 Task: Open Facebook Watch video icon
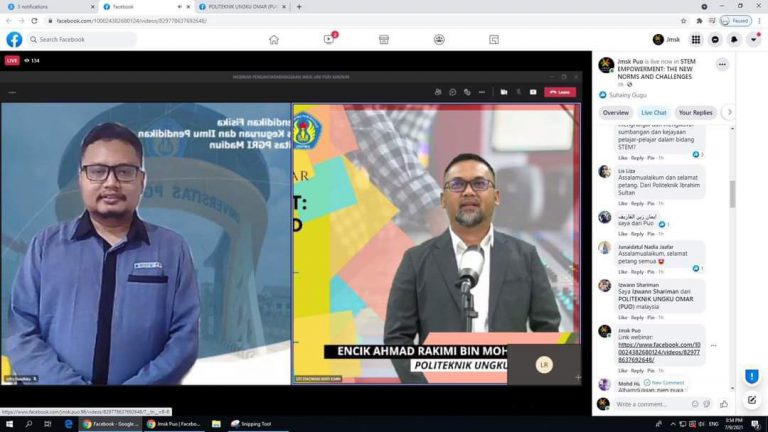329,40
